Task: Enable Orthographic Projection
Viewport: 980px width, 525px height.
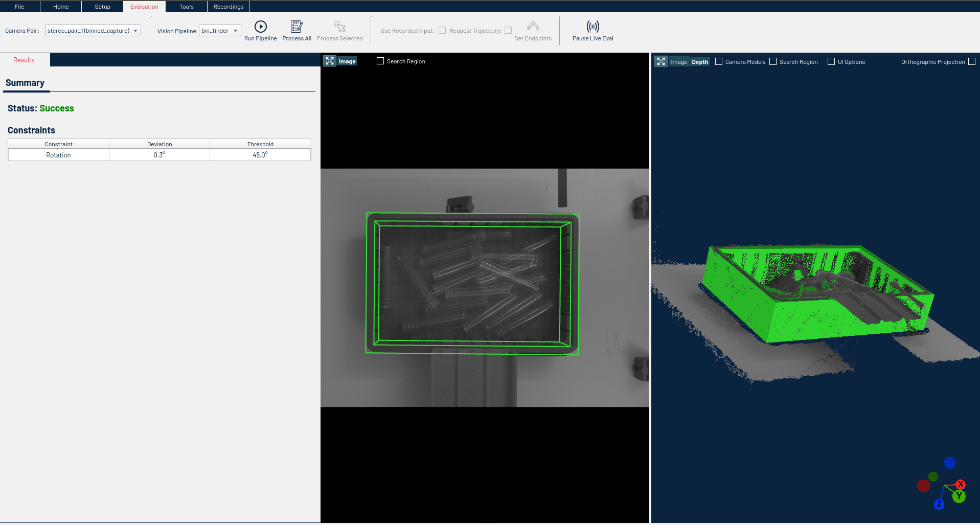Action: point(972,61)
